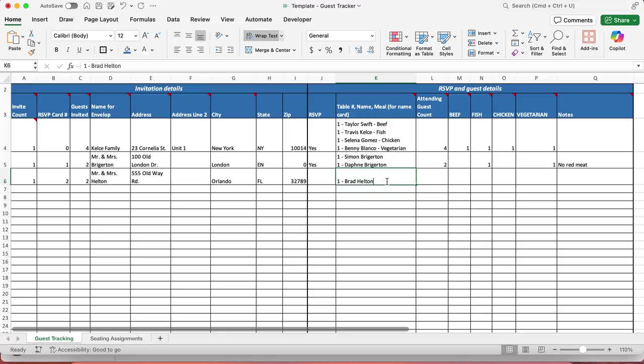
Task: Increase indent in the cell
Action: [230, 50]
